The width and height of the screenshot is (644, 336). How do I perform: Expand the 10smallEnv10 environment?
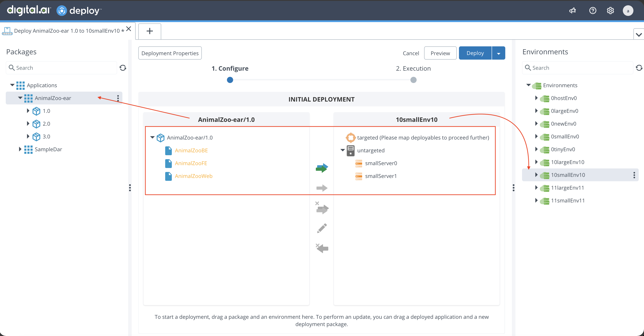536,175
